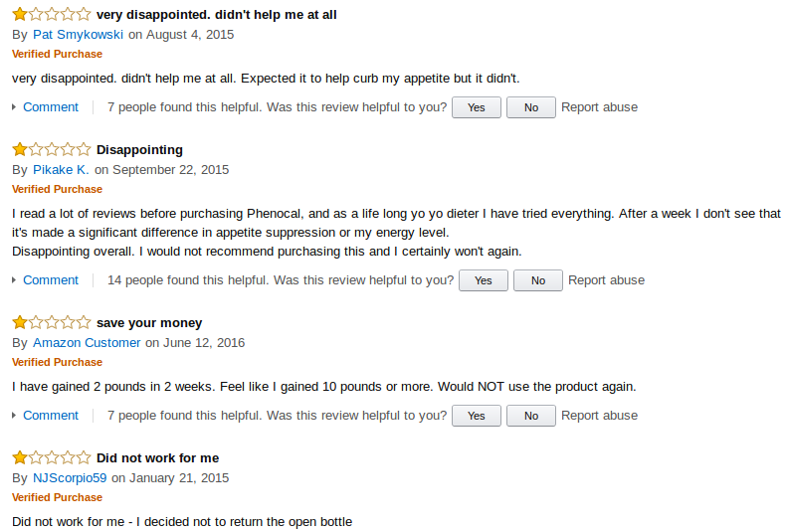Report abuse on Pat Smykowski's review
Image resolution: width=786 pixels, height=532 pixels.
600,107
